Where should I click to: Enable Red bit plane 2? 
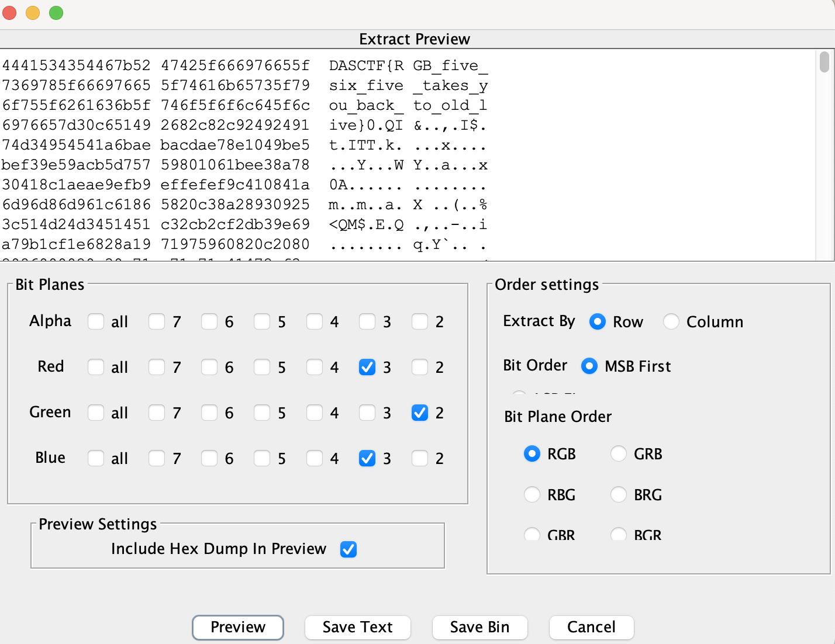(420, 367)
